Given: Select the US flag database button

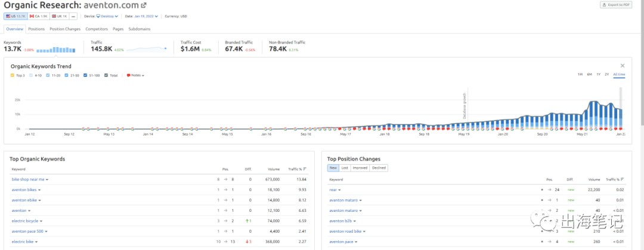Looking at the screenshot, I should click(x=15, y=16).
